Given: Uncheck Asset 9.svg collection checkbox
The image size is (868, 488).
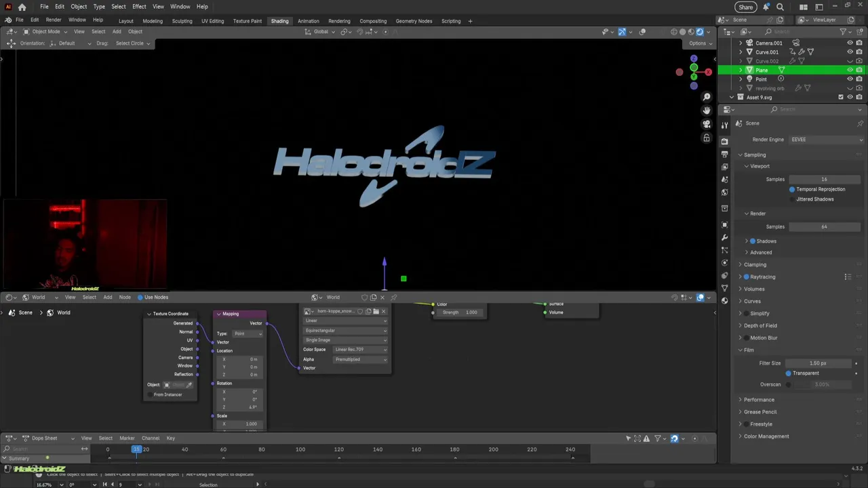Looking at the screenshot, I should (841, 97).
